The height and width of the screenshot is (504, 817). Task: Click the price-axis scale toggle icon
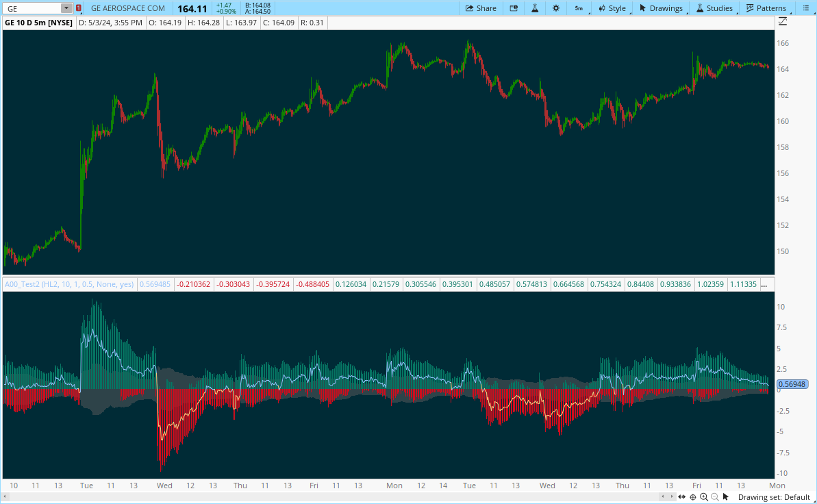(x=783, y=21)
